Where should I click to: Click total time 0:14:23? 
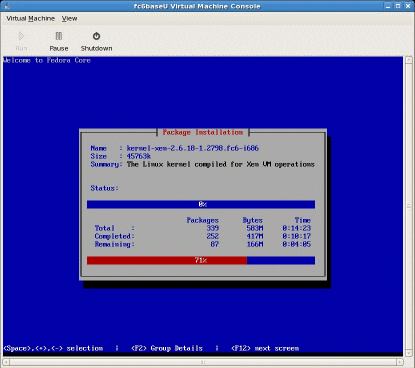pyautogui.click(x=296, y=228)
